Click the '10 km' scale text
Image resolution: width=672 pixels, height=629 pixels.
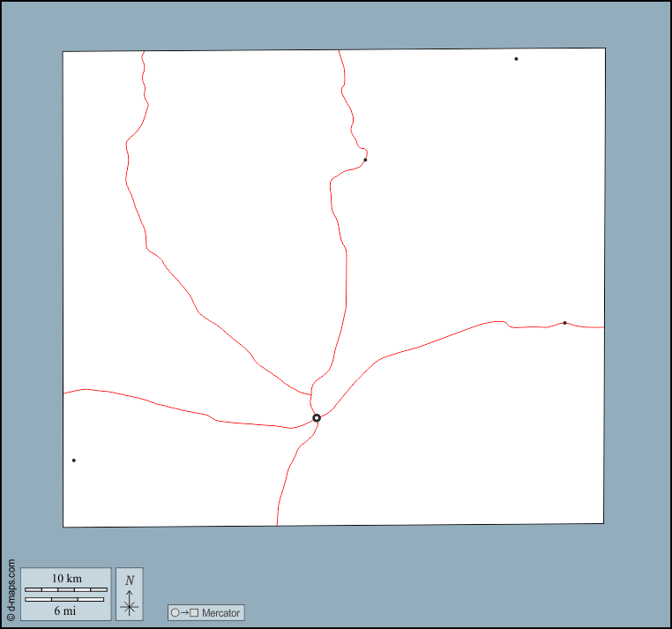(66, 579)
